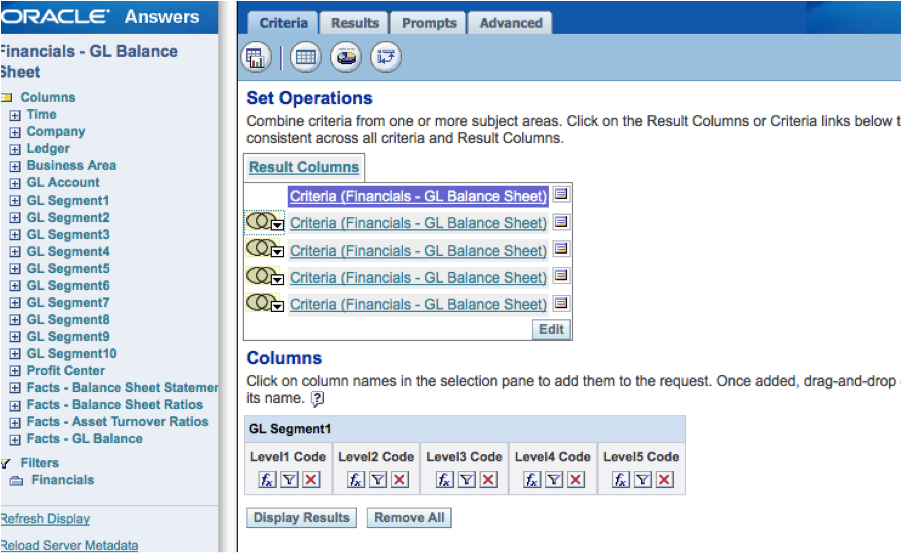
Task: Open help icon in Columns description
Action: click(x=318, y=398)
